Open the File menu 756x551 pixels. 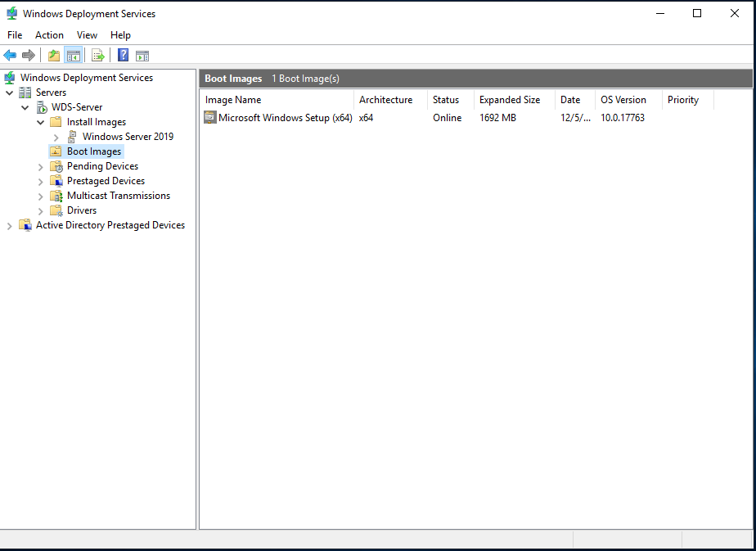click(15, 35)
